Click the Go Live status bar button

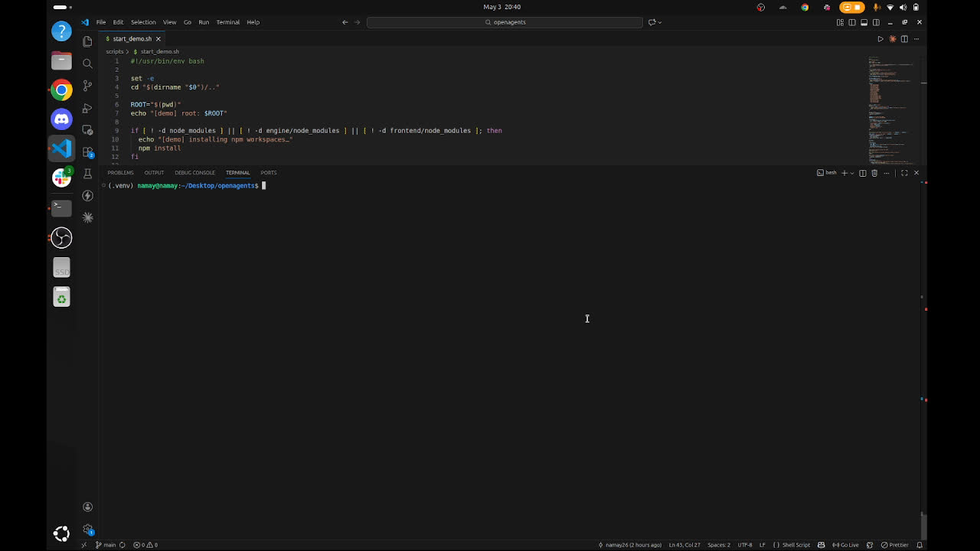tap(846, 545)
